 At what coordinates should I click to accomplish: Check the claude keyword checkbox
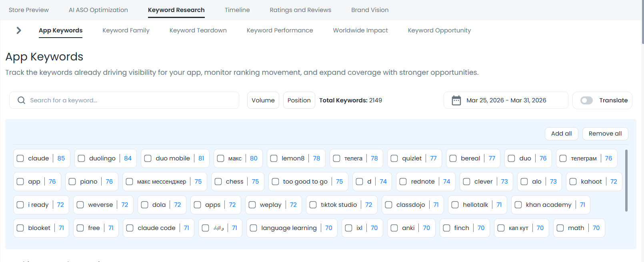[20, 158]
